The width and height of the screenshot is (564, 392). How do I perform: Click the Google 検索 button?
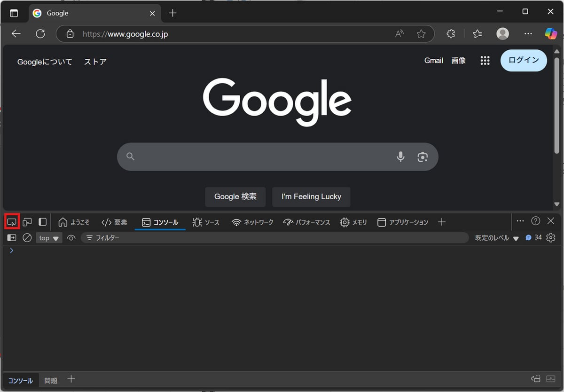pyautogui.click(x=235, y=196)
